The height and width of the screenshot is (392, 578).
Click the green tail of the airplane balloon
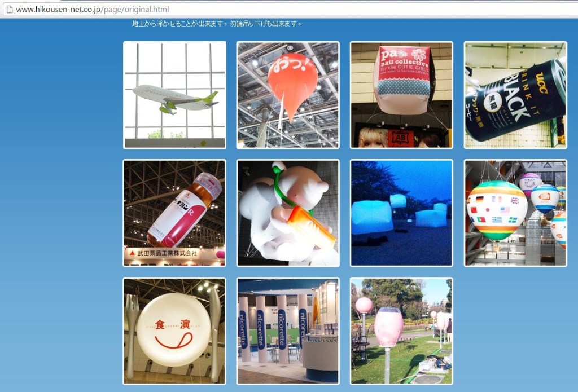pyautogui.click(x=211, y=98)
